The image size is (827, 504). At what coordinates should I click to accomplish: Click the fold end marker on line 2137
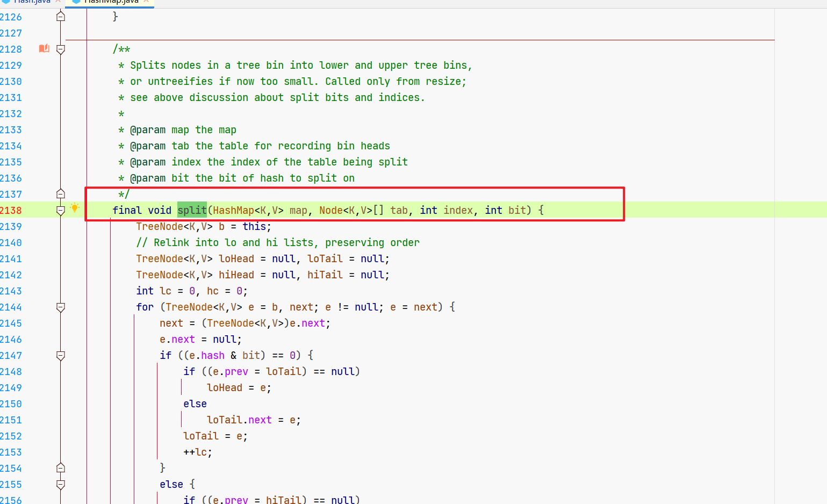click(x=61, y=194)
